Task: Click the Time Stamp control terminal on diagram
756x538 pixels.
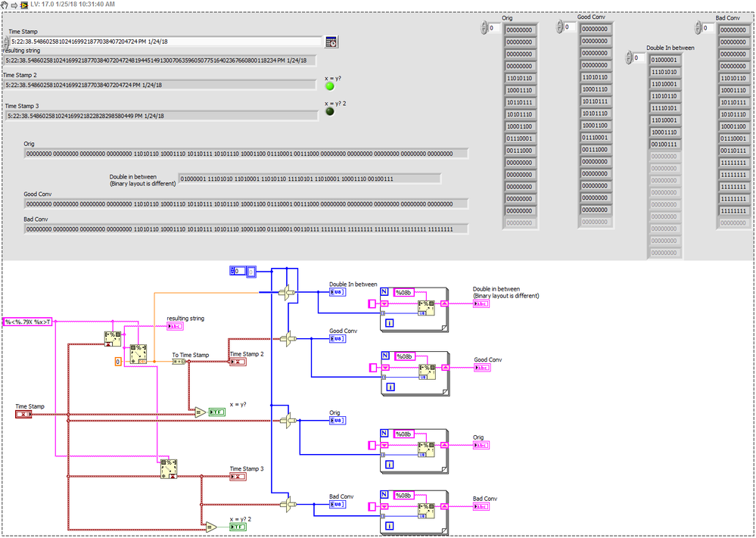Action: [x=23, y=414]
